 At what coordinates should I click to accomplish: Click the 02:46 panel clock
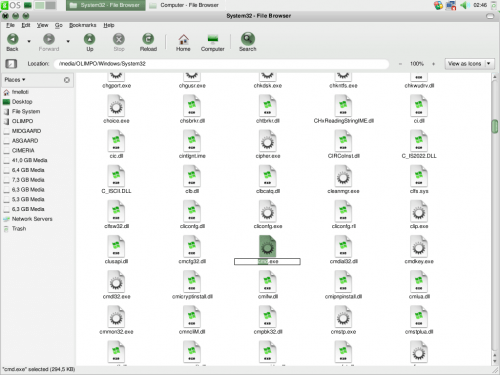tap(480, 5)
